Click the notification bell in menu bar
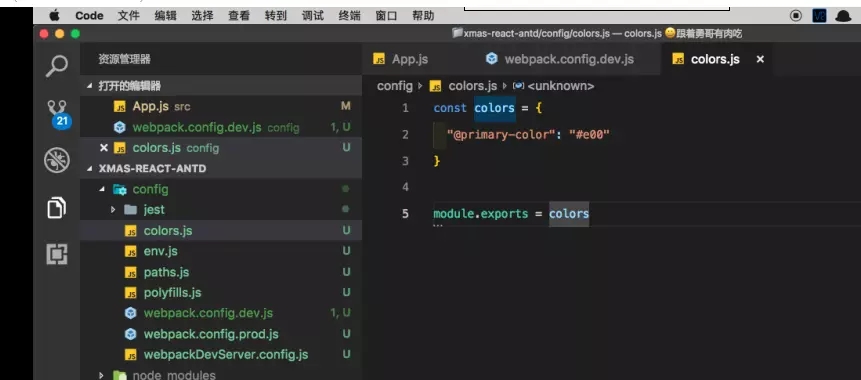Viewport: 861px width, 380px height. point(843,16)
